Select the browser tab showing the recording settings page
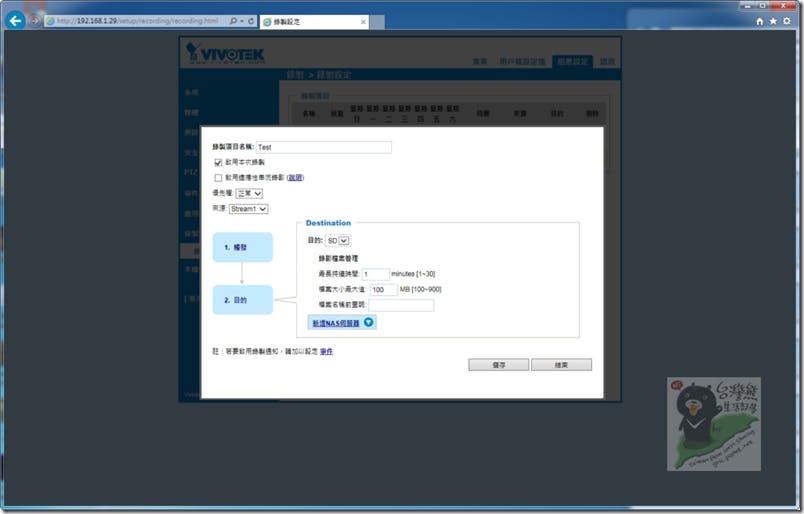The width and height of the screenshot is (804, 514). coord(314,22)
